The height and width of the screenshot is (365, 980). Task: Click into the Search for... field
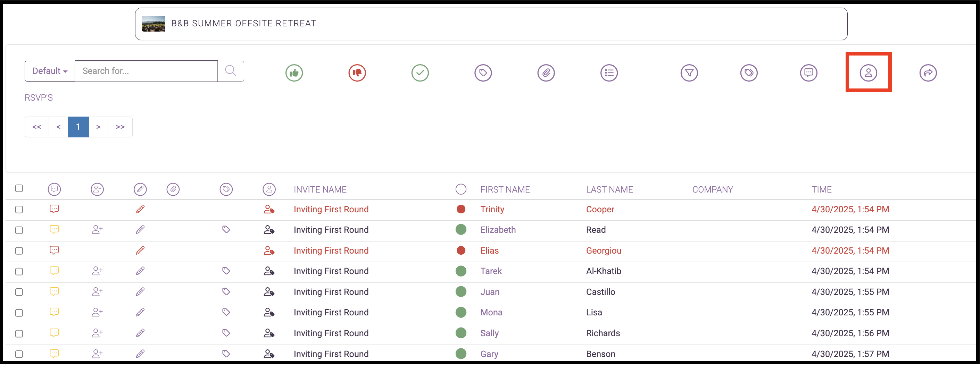pos(146,71)
